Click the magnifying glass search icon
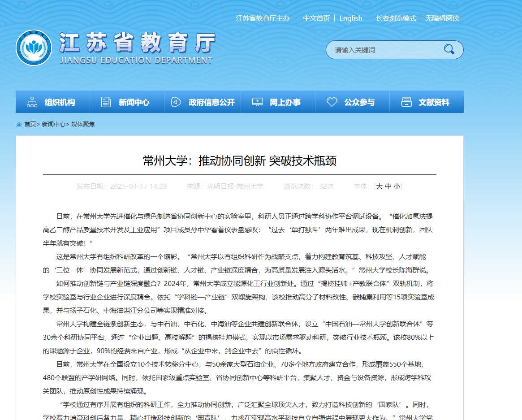This screenshot has width=522, height=420. coord(449,49)
